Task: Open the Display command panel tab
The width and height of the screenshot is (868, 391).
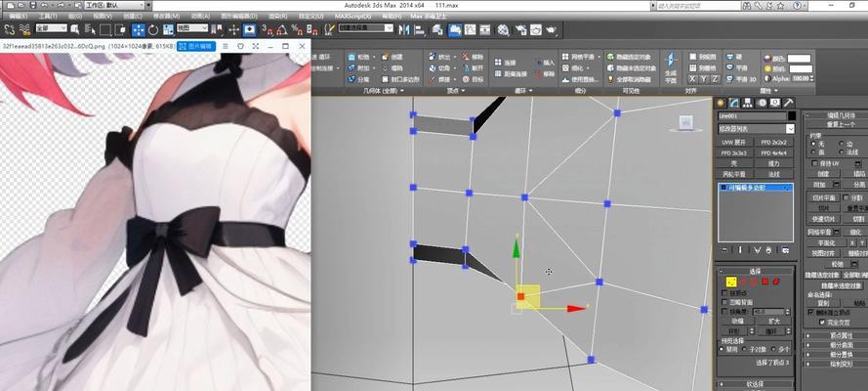Action: pyautogui.click(x=775, y=103)
